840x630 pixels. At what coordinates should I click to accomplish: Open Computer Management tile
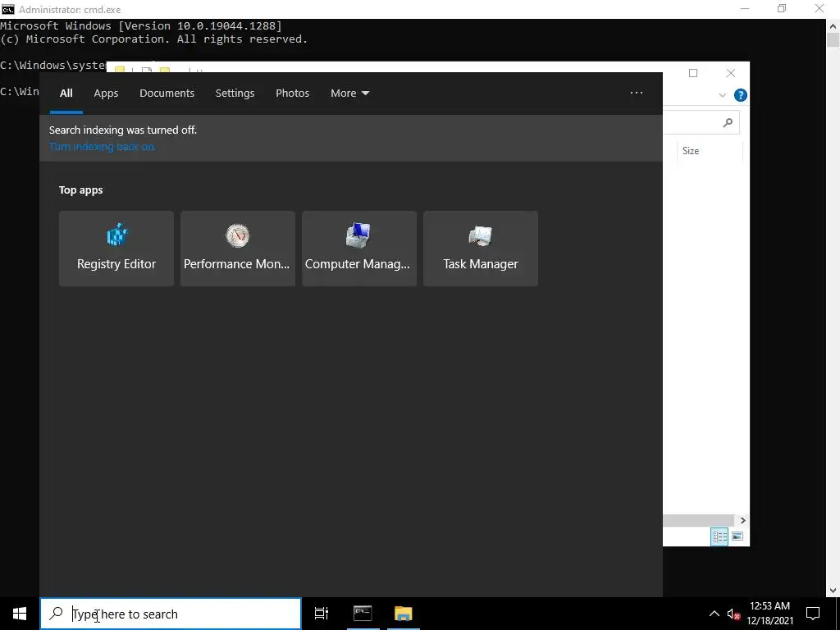[x=359, y=249]
